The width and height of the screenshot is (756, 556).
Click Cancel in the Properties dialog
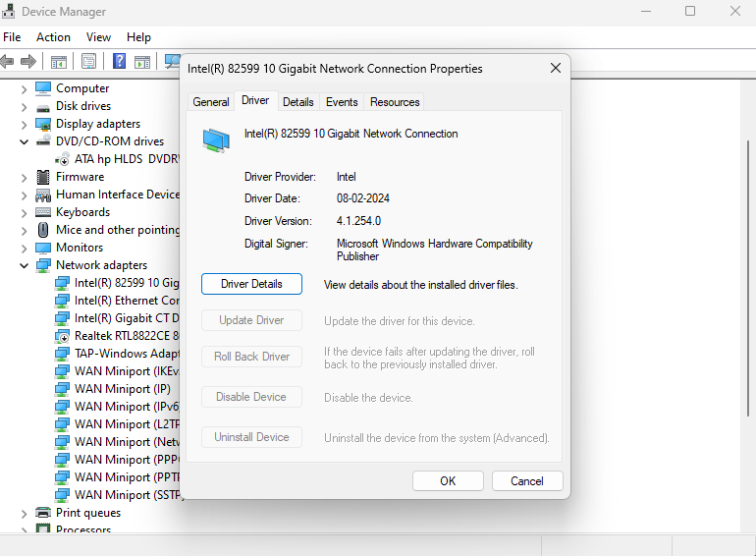[527, 481]
